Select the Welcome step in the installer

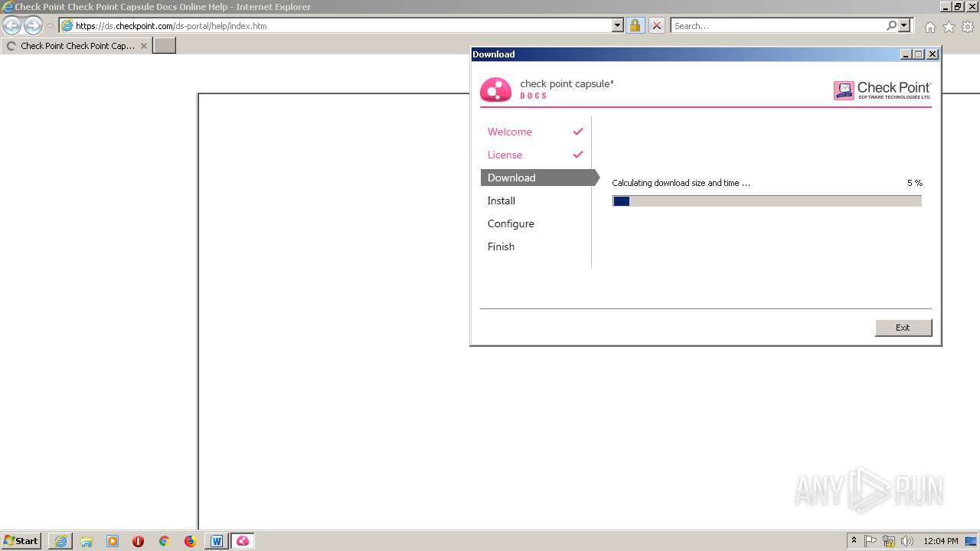(509, 132)
